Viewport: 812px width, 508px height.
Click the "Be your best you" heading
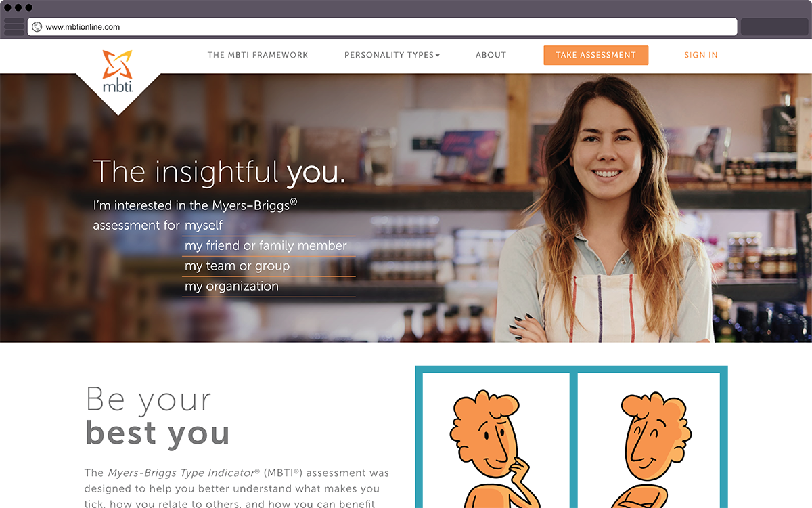click(x=158, y=417)
